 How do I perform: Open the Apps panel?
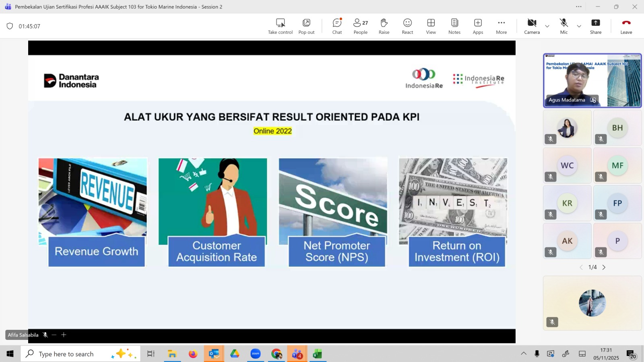478,26
